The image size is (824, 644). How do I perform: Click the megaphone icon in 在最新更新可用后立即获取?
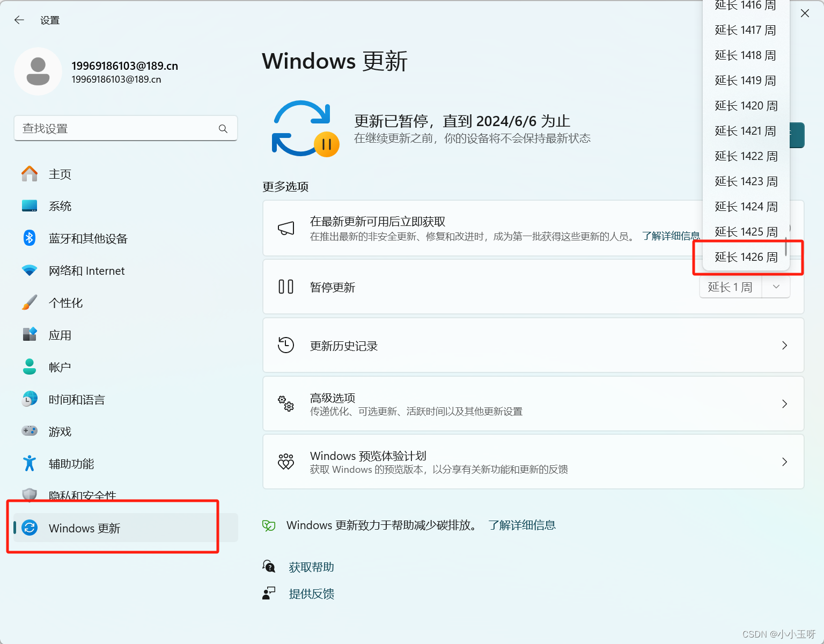click(286, 229)
